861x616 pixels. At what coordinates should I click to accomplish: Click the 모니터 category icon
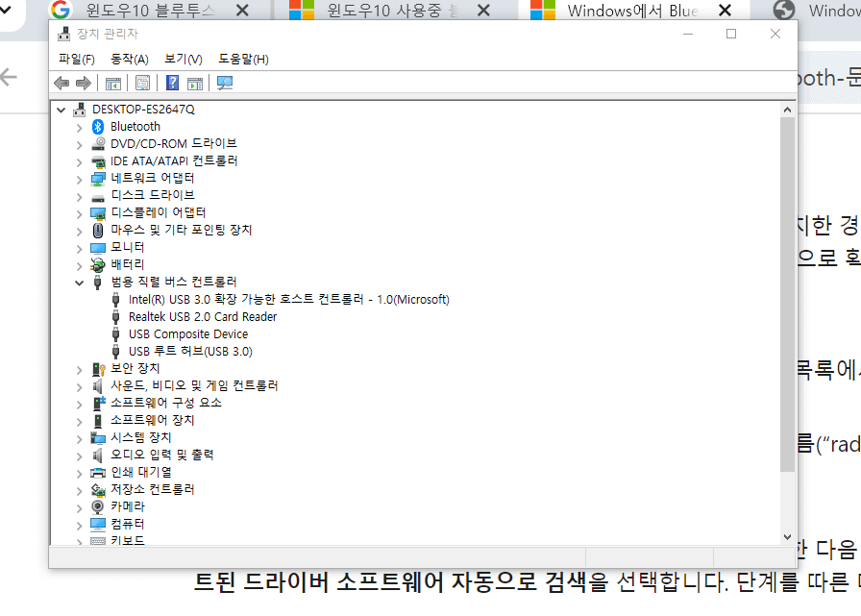click(98, 248)
